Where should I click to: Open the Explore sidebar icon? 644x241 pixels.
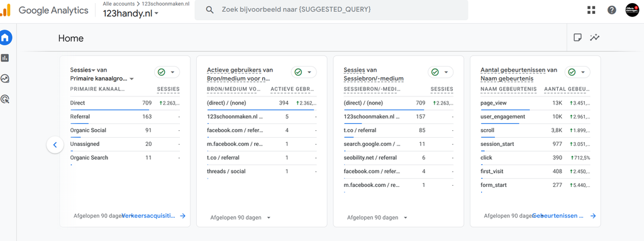point(5,78)
